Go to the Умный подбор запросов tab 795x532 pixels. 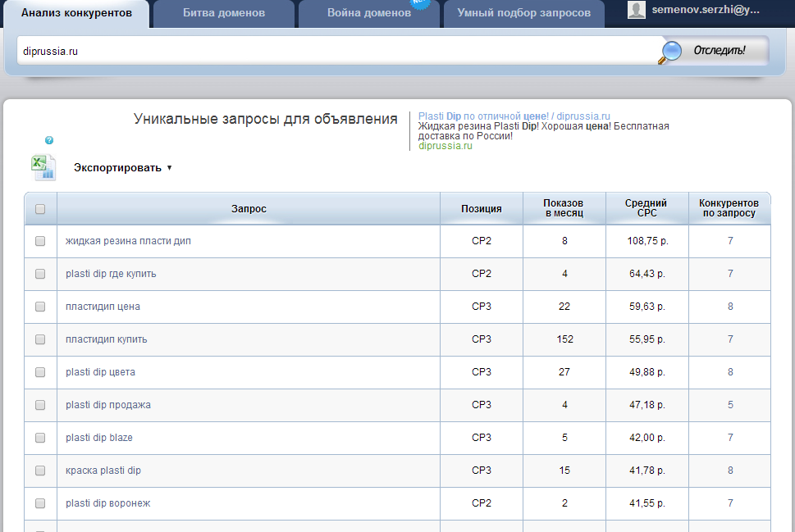click(x=523, y=14)
